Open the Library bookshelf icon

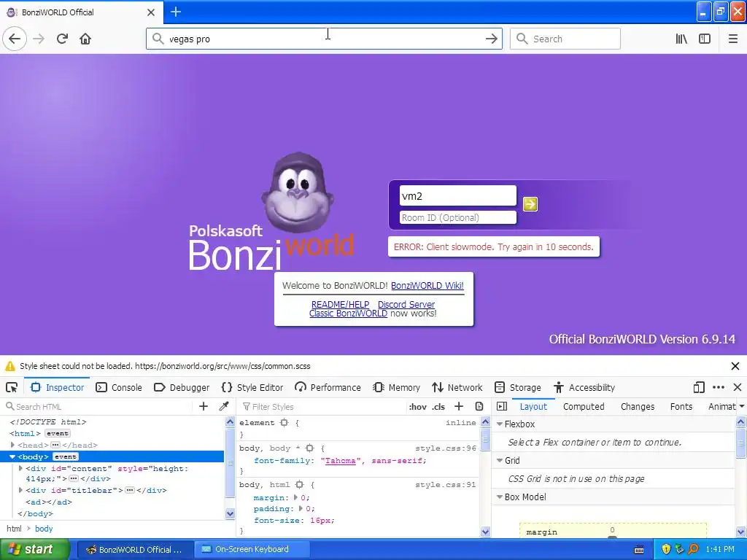681,39
